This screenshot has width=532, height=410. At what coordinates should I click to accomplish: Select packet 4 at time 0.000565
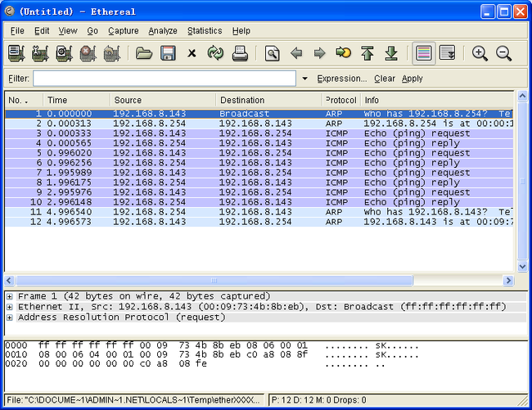259,143
